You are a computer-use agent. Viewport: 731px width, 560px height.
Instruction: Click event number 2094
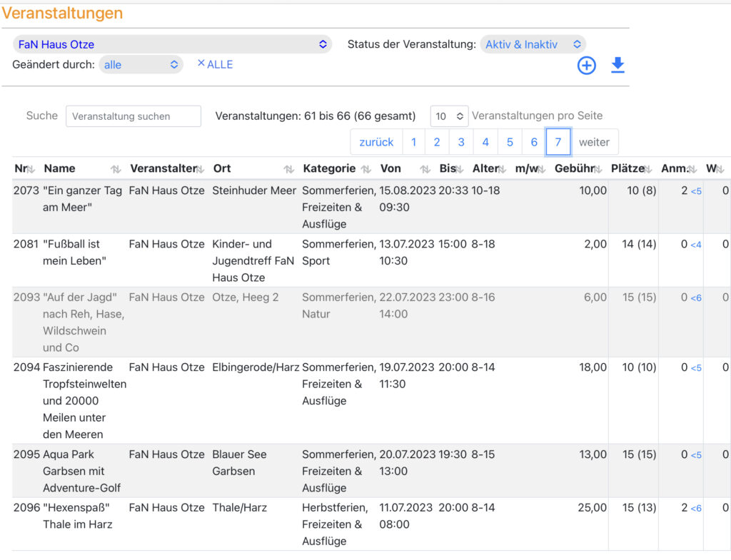point(26,367)
